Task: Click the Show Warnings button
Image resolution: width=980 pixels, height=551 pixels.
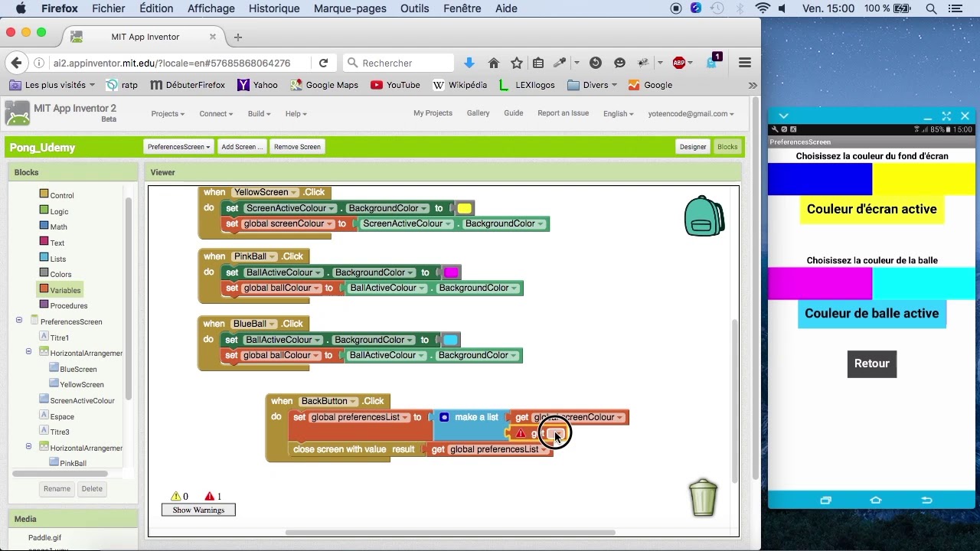Action: pyautogui.click(x=198, y=510)
